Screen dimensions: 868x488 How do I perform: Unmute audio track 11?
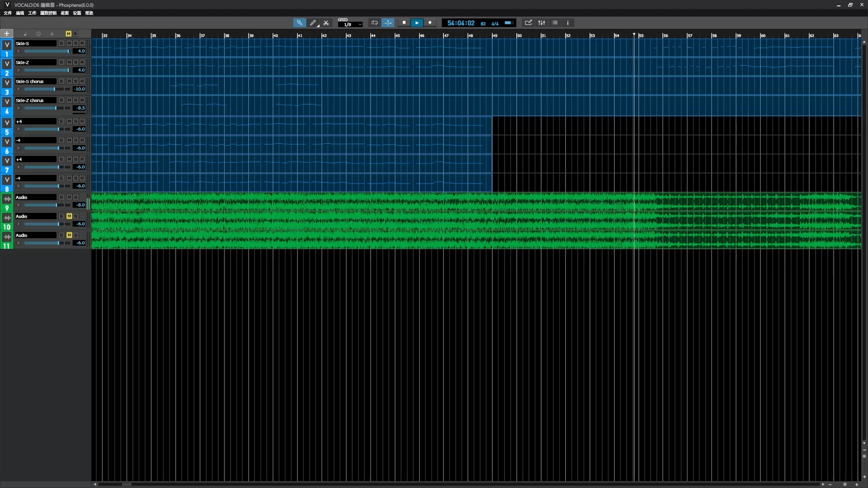(69, 235)
